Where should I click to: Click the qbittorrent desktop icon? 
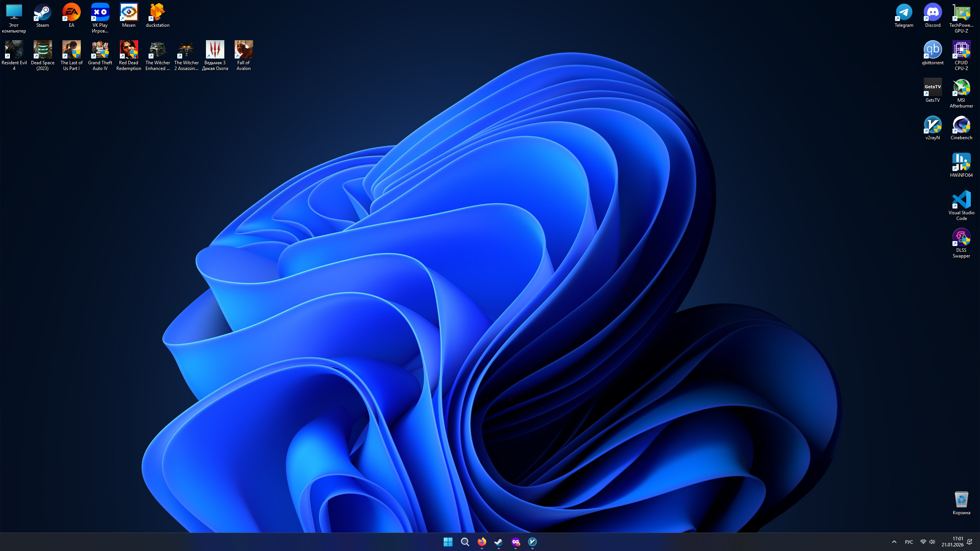(x=933, y=53)
